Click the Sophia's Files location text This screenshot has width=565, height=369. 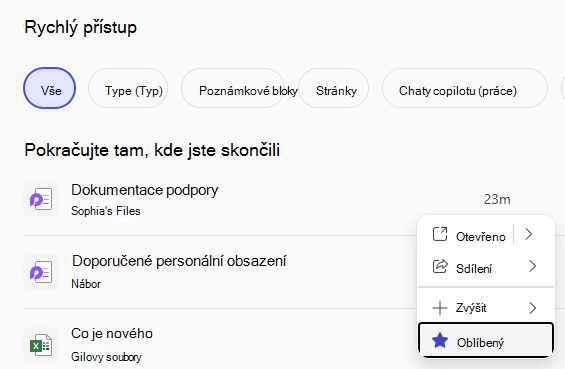(106, 211)
